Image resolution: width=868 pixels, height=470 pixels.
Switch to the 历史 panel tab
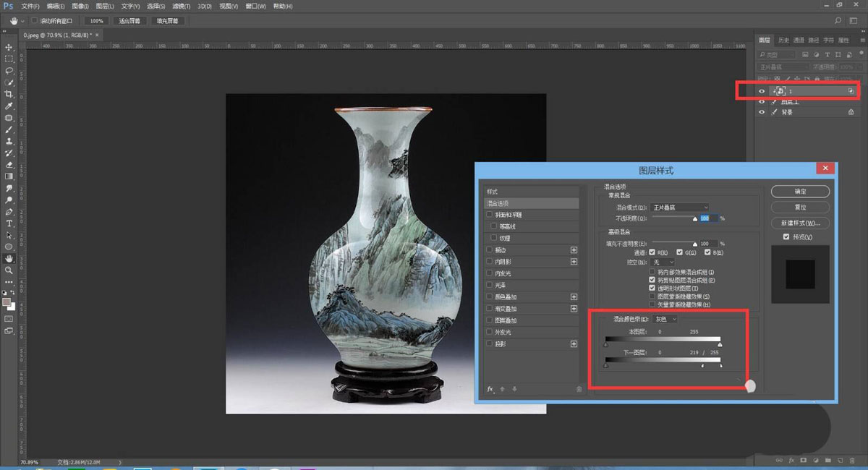(x=784, y=40)
